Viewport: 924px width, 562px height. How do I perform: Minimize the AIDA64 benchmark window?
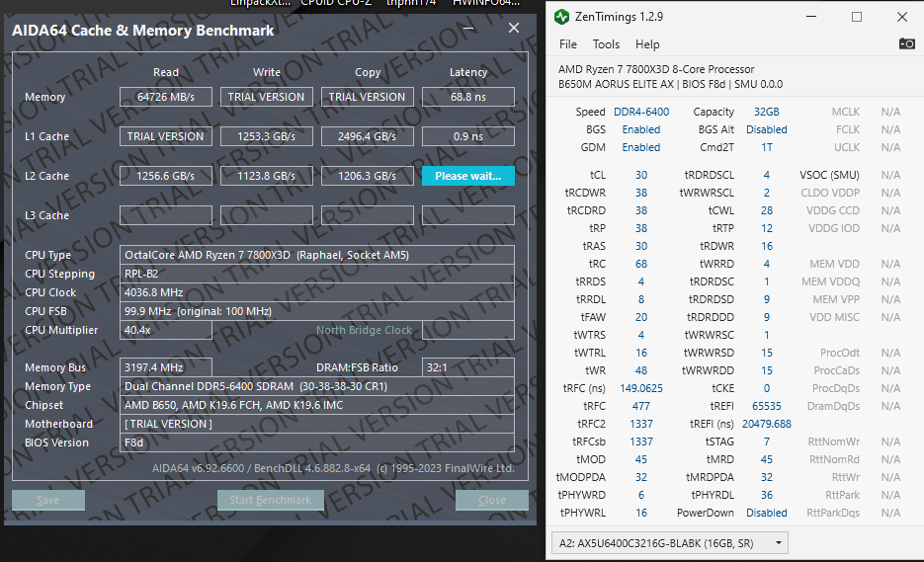click(468, 28)
